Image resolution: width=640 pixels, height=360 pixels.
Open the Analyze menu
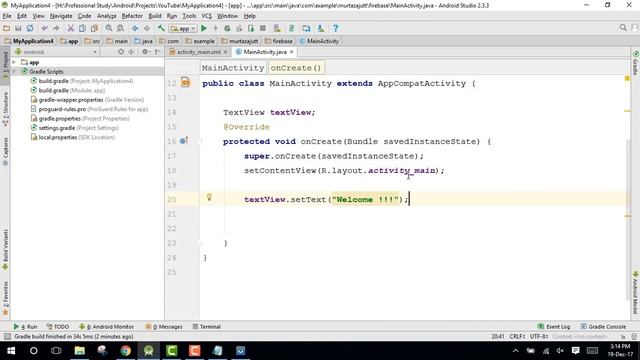pos(107,16)
